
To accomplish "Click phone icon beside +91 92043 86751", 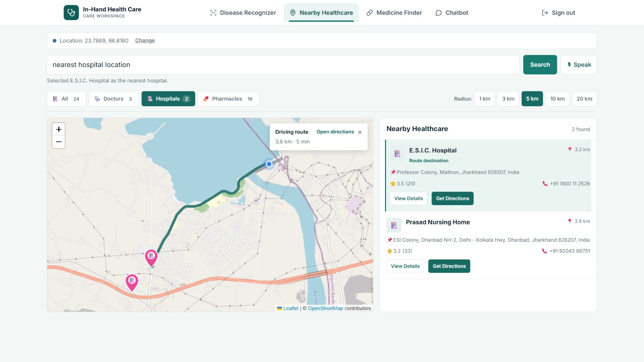I will point(545,251).
